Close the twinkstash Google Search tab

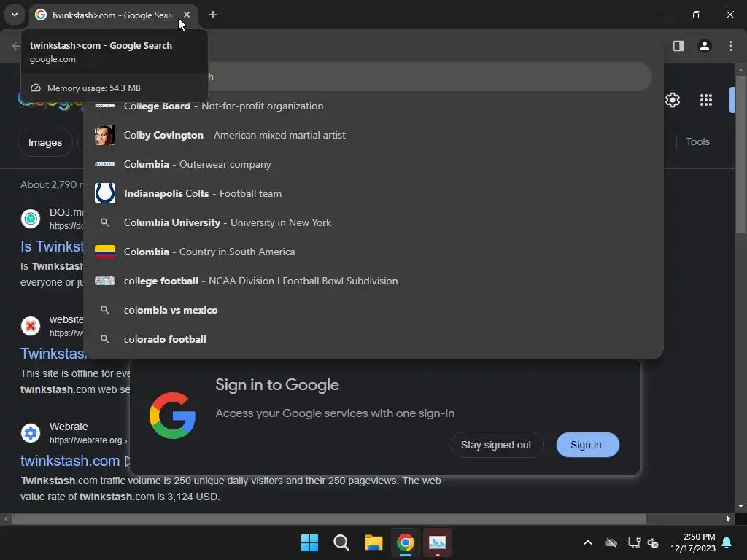click(x=187, y=15)
